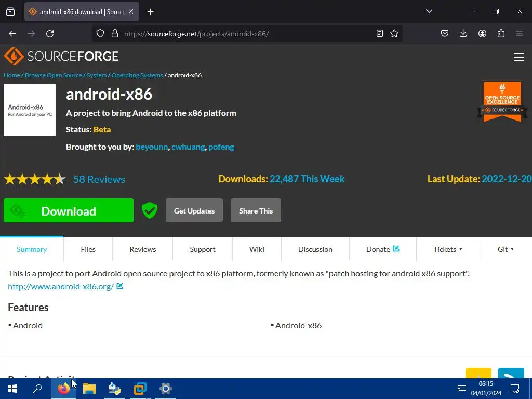This screenshot has height=399, width=532.
Task: Open System breadcrumb link
Action: click(x=97, y=75)
